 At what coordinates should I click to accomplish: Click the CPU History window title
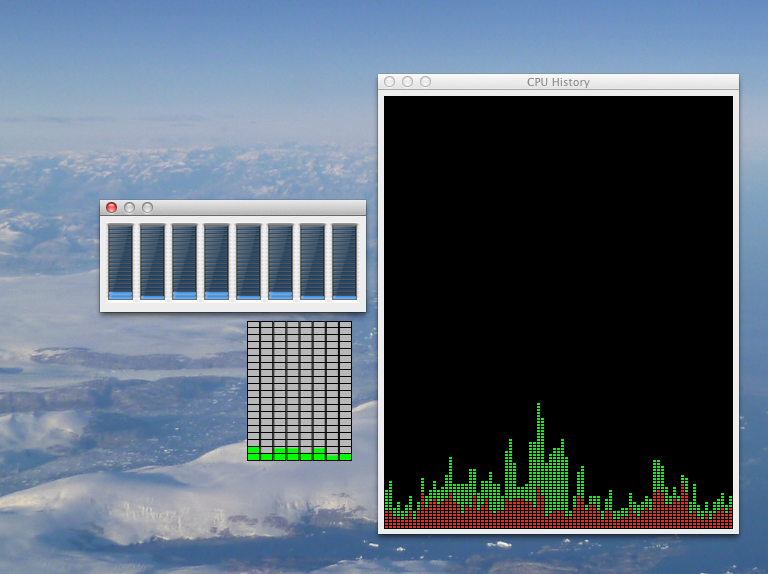(558, 82)
